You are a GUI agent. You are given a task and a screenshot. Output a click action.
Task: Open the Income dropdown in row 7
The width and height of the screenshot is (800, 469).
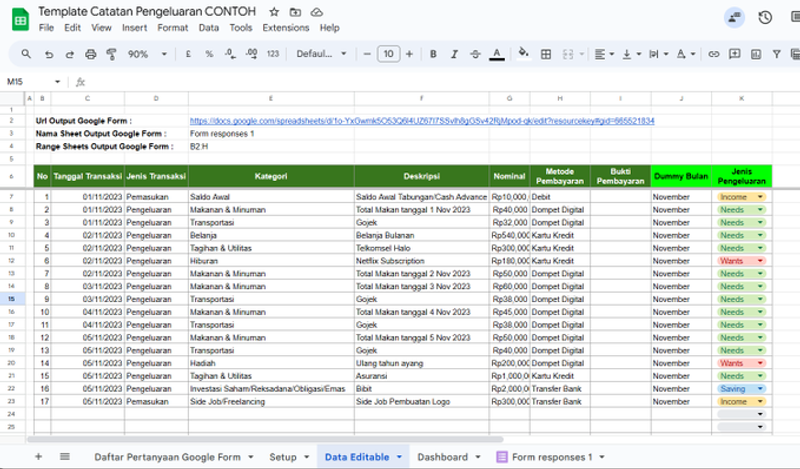coord(760,197)
